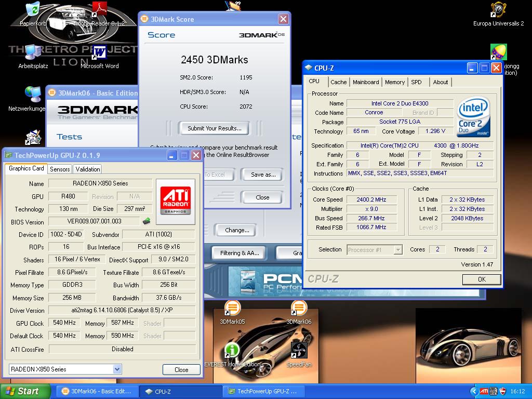Viewport: 532px width, 399px height.
Task: Click the 2450 3DMarks score text
Action: pos(215,60)
